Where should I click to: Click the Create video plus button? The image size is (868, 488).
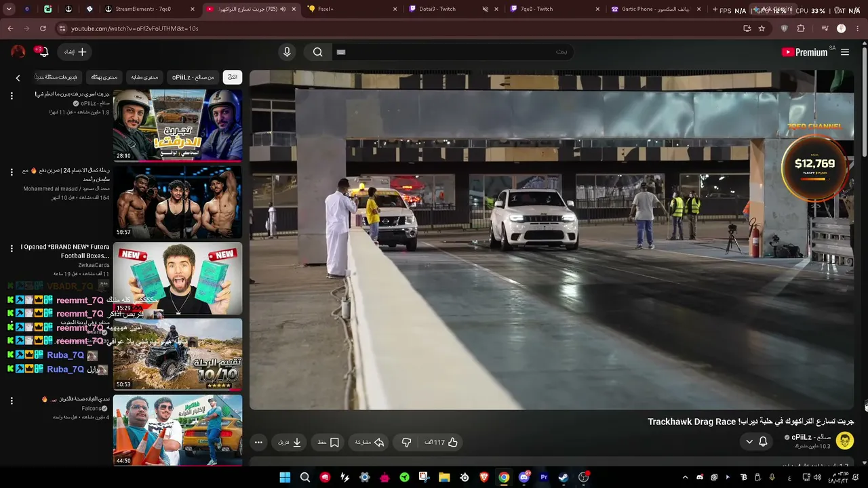(76, 52)
